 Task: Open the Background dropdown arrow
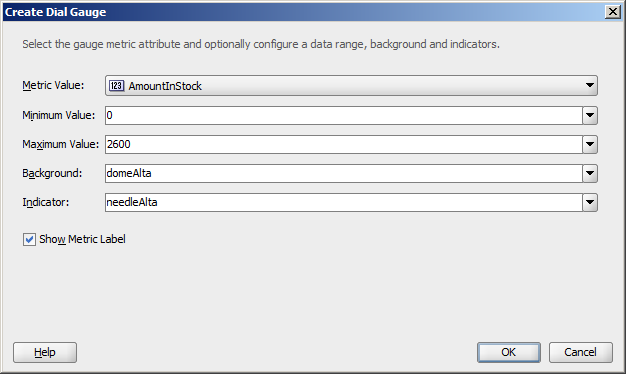590,173
